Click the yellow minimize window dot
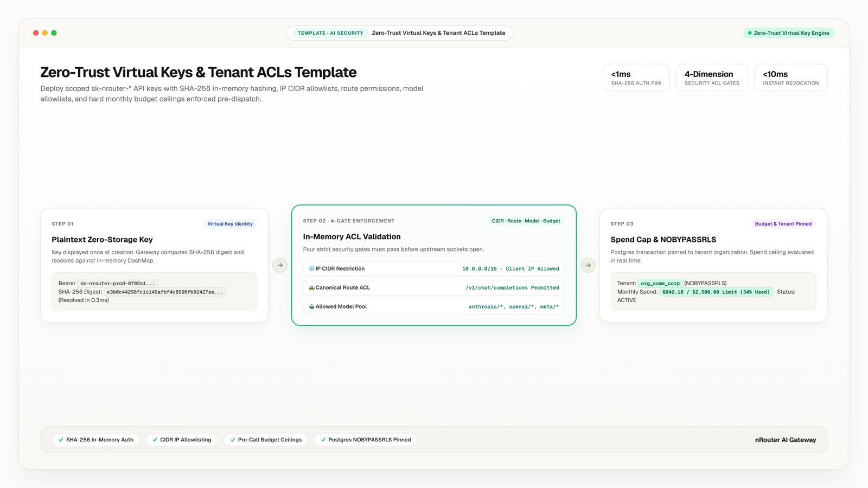Screen dimensions: 868x488 click(45, 33)
